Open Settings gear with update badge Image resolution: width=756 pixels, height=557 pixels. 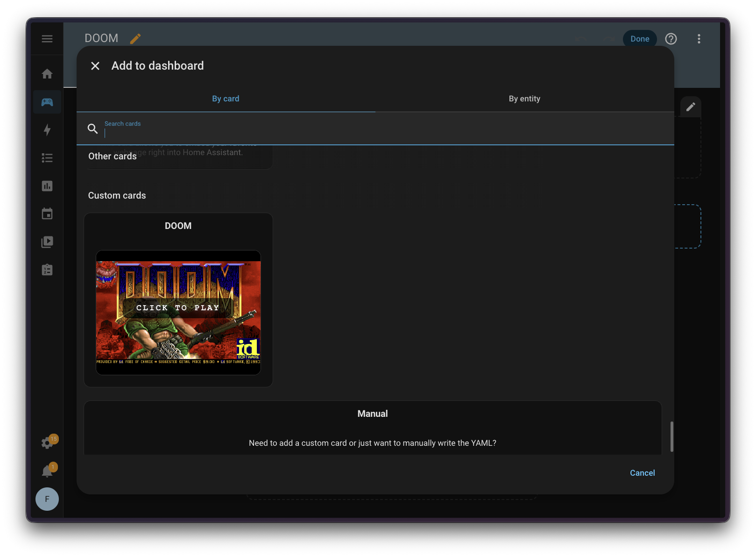click(x=47, y=443)
